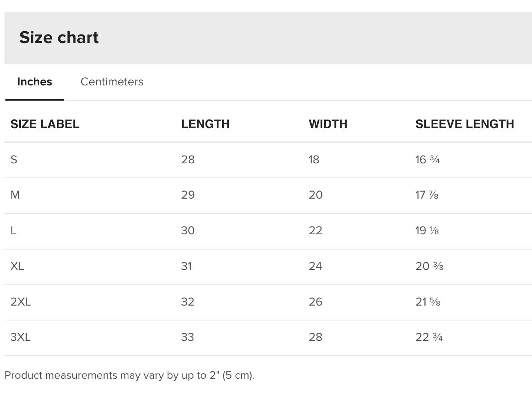Click sleeve length value 16 ¾

(427, 160)
